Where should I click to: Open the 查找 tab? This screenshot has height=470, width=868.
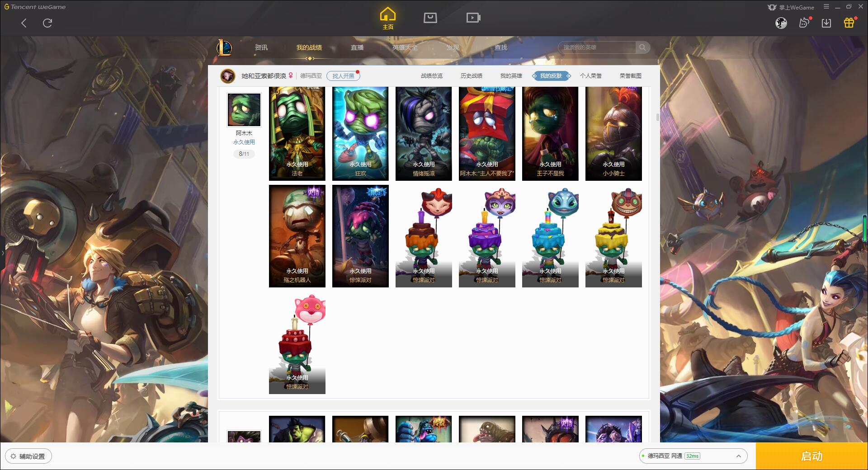click(x=500, y=47)
